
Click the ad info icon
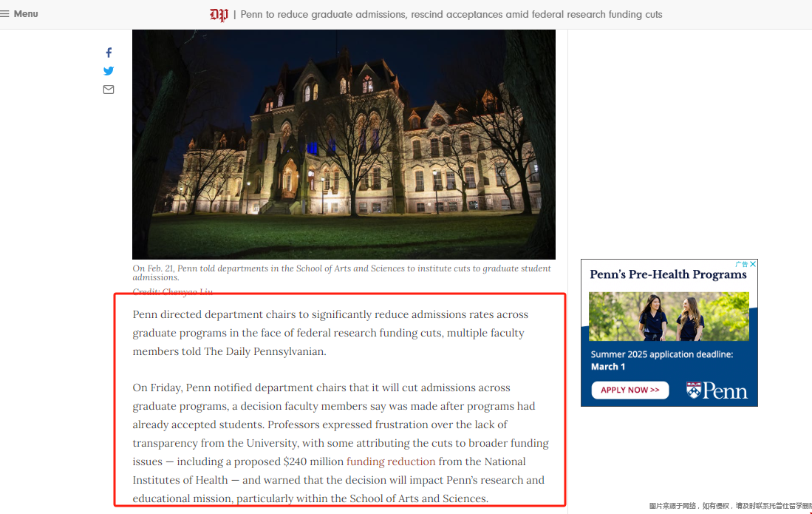(742, 264)
